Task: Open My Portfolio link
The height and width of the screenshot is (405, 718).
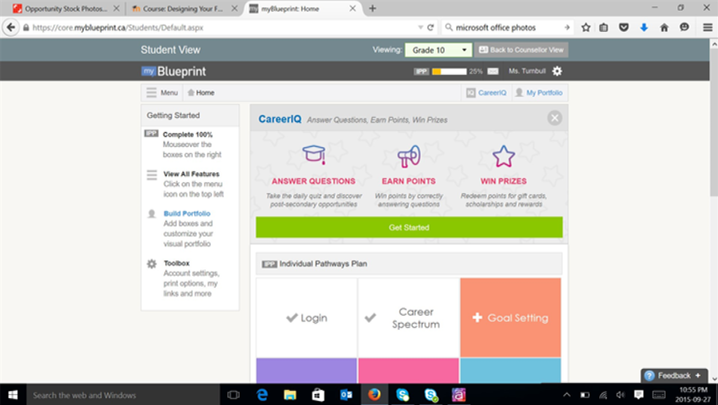Action: coord(539,93)
